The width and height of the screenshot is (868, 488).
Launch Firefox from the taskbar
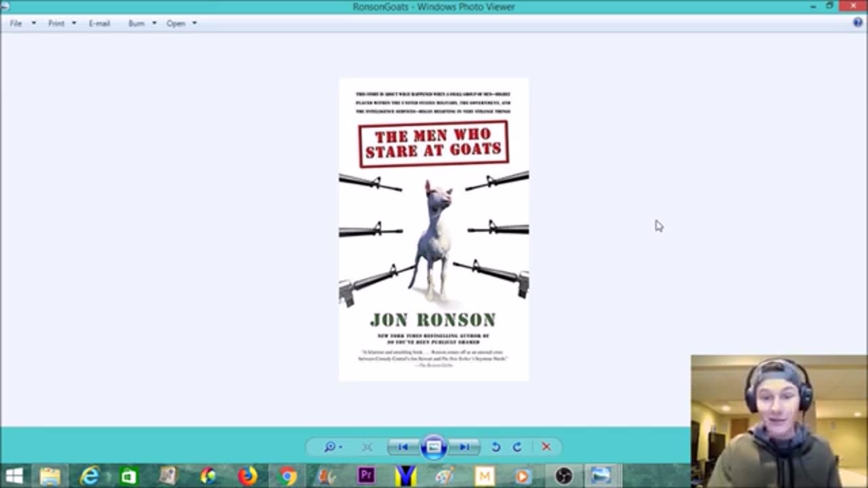(248, 476)
